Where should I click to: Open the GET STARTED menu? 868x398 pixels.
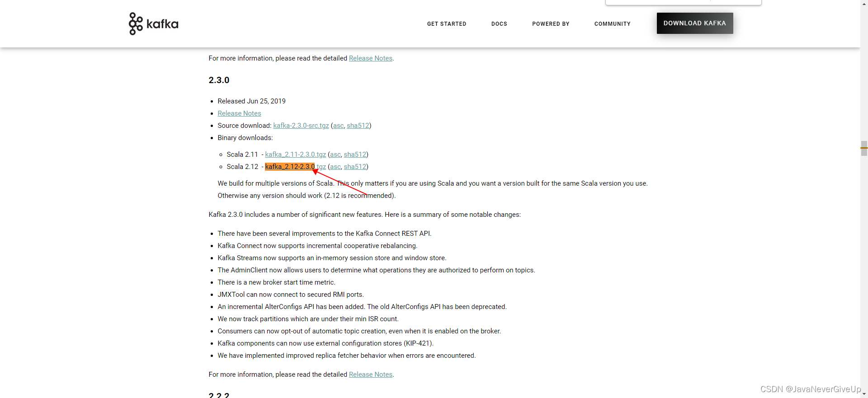point(447,24)
